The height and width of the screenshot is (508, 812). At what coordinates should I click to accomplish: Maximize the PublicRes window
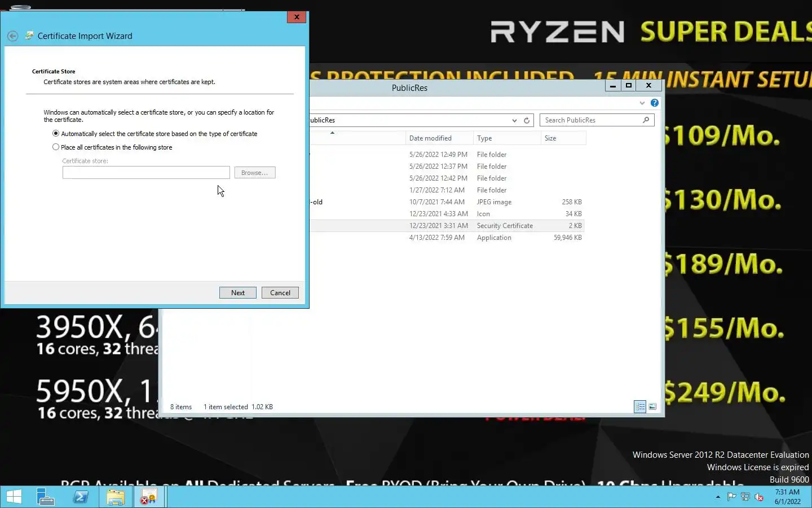[629, 86]
